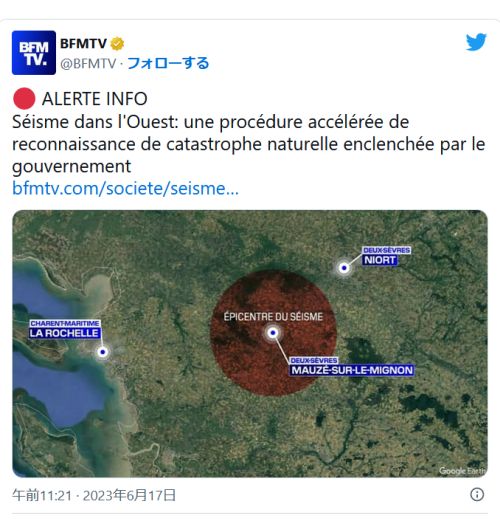Open the earthquake map image thumbnail
This screenshot has width=500, height=521.
(250, 344)
